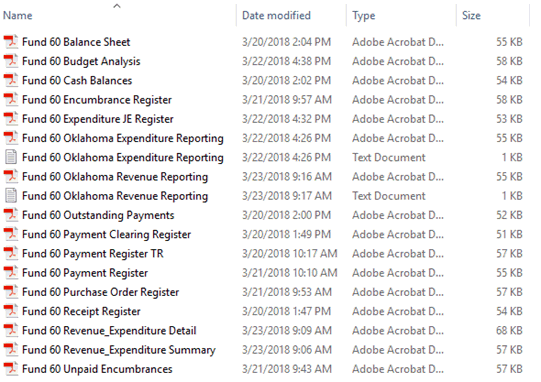Select the file name Fund 60 Outstanding Payments

(98, 215)
